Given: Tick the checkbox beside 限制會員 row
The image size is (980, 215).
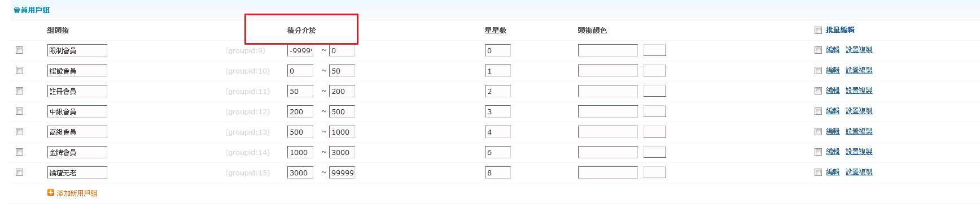Looking at the screenshot, I should click(20, 50).
